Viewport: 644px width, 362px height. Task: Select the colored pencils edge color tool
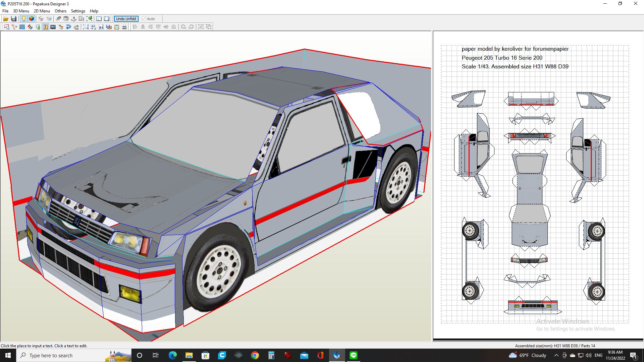[x=30, y=27]
